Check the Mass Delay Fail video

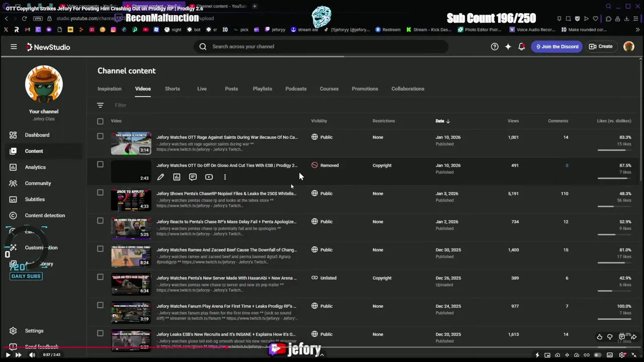(100, 221)
